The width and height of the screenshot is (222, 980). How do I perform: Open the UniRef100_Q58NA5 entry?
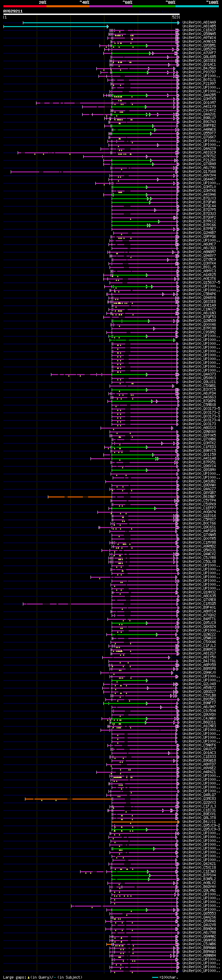point(199,34)
